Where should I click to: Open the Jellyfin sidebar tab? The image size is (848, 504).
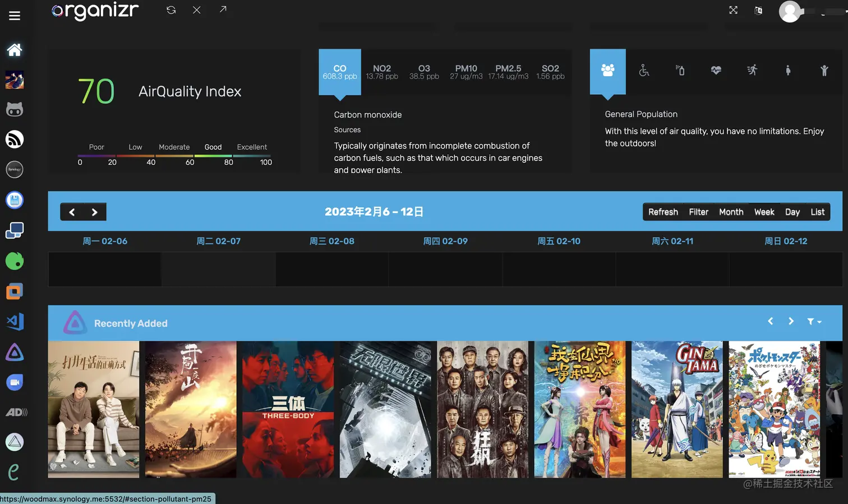pos(15,352)
